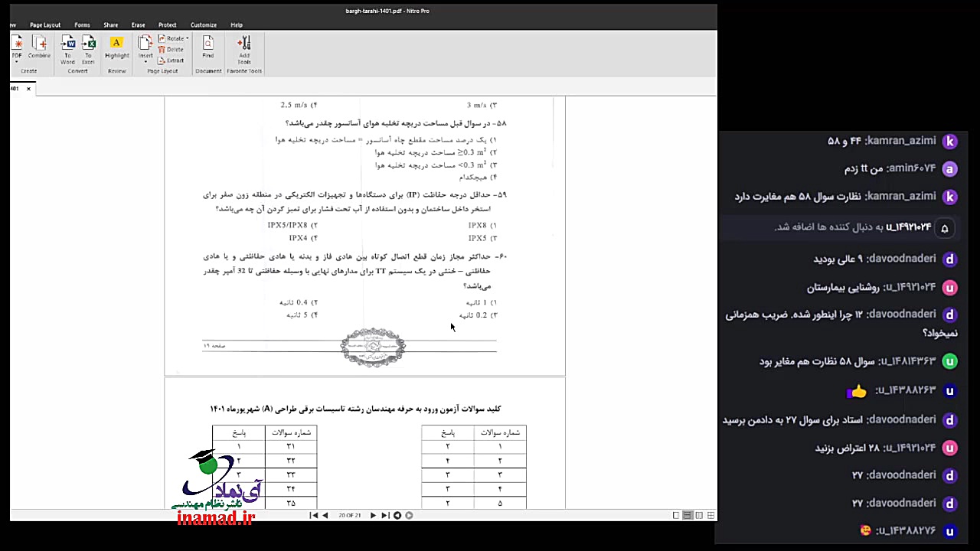
Task: Go back using the previous view button
Action: coord(398,515)
